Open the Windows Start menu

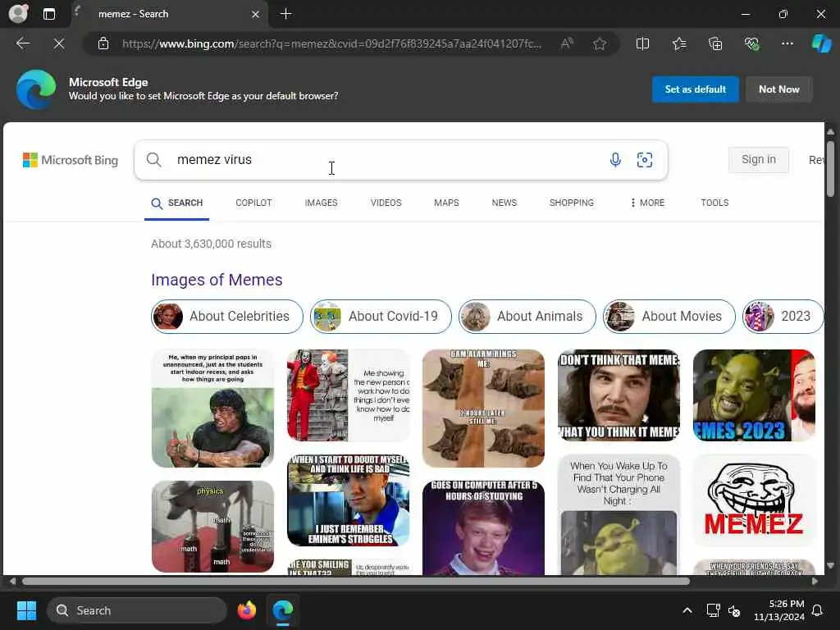pos(26,610)
